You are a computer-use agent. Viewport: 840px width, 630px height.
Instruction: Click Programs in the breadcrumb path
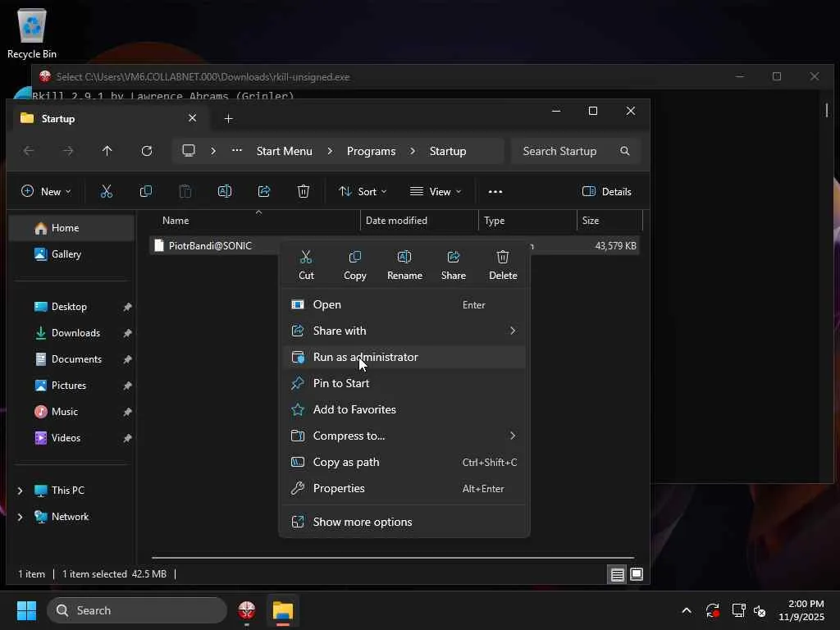pyautogui.click(x=371, y=151)
